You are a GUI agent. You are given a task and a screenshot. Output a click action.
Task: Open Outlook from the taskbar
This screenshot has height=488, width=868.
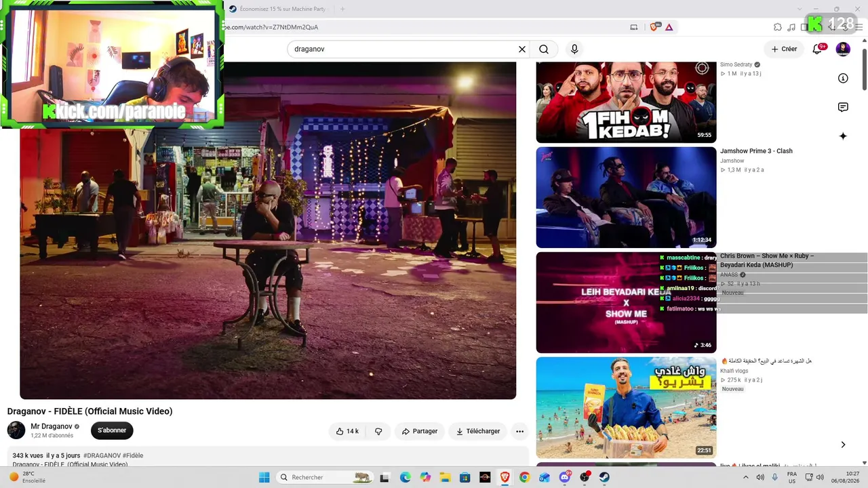(545, 477)
